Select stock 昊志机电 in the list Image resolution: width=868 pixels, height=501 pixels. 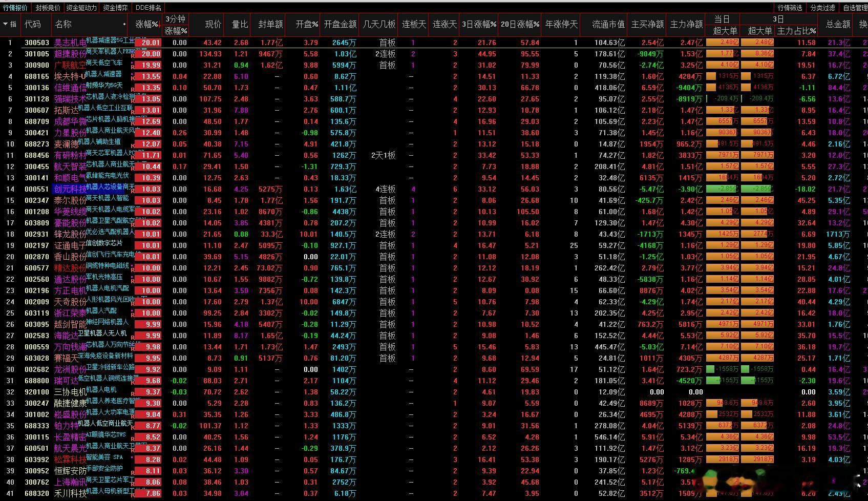click(x=70, y=43)
